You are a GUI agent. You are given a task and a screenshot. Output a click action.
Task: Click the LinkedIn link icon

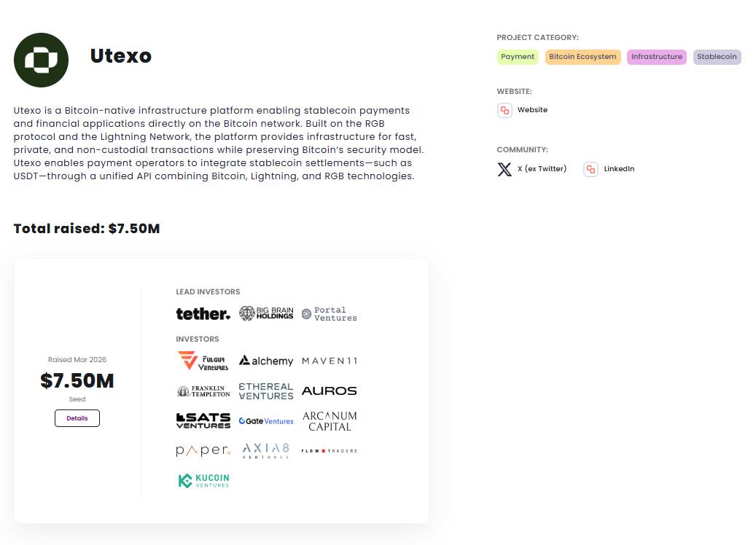(591, 170)
